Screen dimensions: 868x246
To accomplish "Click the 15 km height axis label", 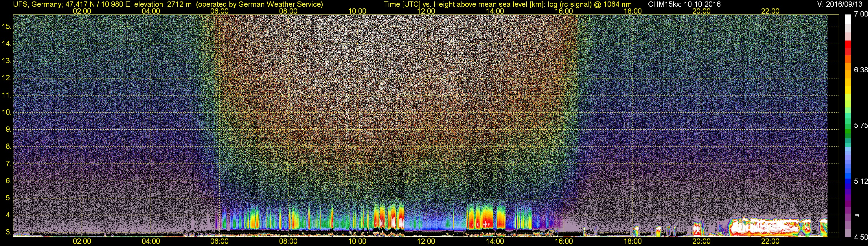I will click(6, 26).
